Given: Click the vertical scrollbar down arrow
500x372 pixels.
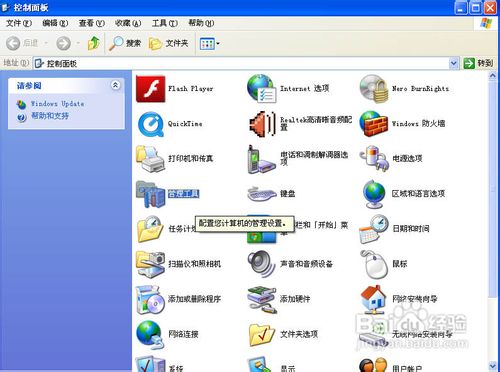Looking at the screenshot, I should [x=493, y=366].
